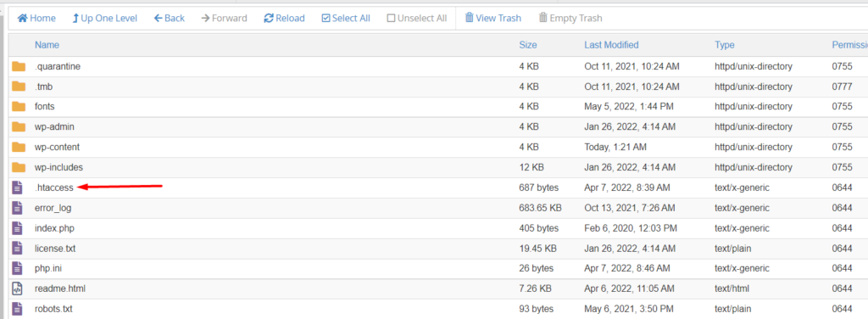Click the wp-content folder icon
Image resolution: width=868 pixels, height=319 pixels.
(x=19, y=148)
